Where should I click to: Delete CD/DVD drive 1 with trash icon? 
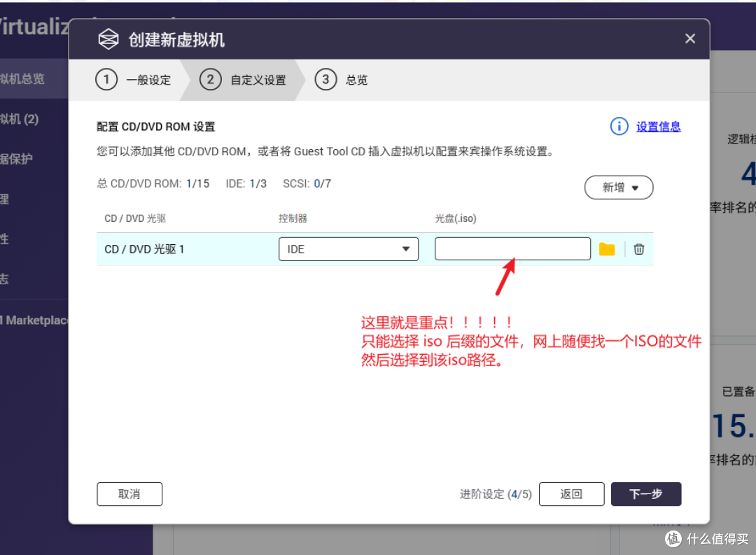click(x=639, y=249)
